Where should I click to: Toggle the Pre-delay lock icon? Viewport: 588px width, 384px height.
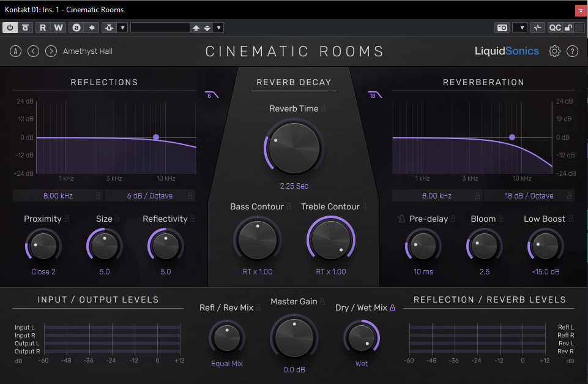click(x=453, y=219)
